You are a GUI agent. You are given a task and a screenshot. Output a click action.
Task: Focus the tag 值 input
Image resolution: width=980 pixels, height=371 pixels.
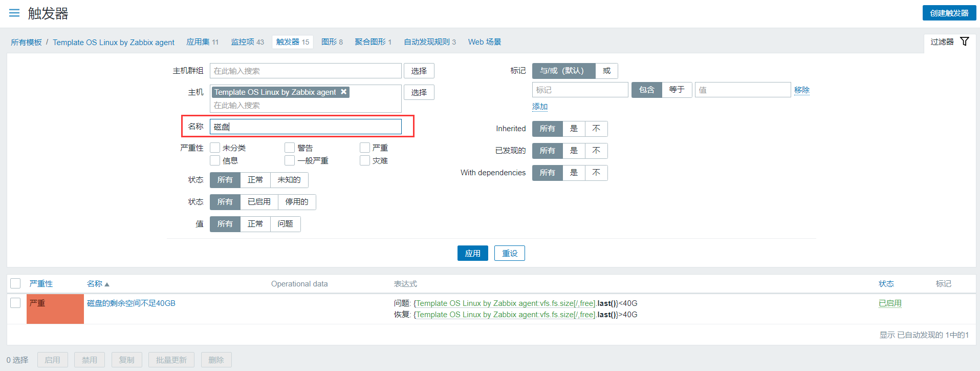pyautogui.click(x=743, y=90)
